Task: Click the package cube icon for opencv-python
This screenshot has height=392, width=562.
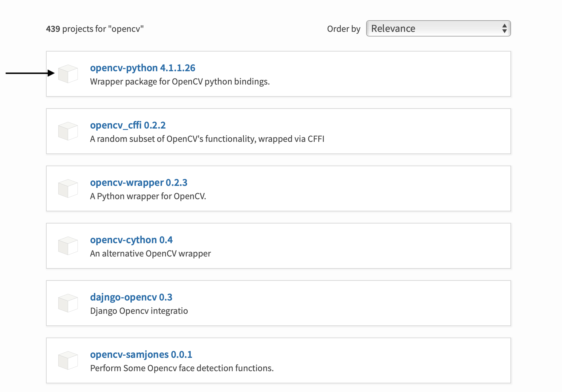Action: [x=68, y=74]
